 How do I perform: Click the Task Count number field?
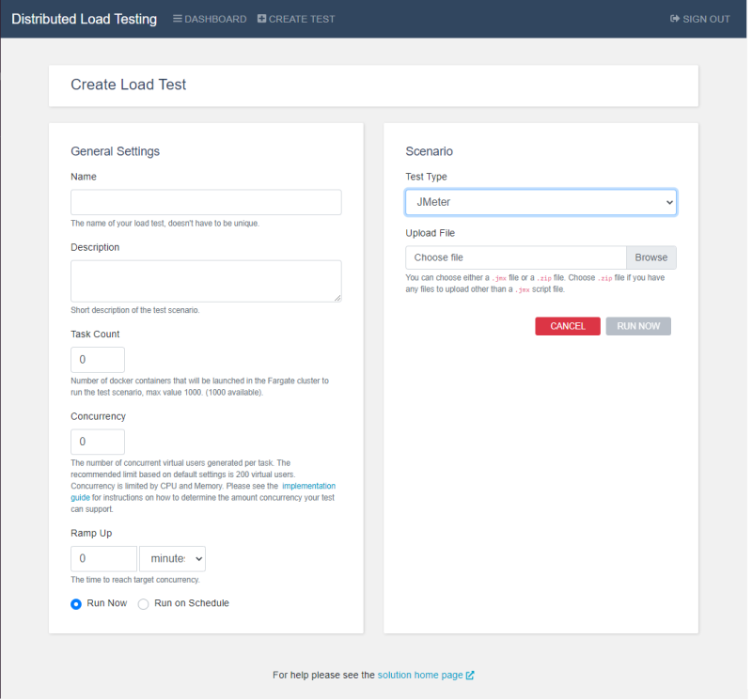pyautogui.click(x=98, y=360)
